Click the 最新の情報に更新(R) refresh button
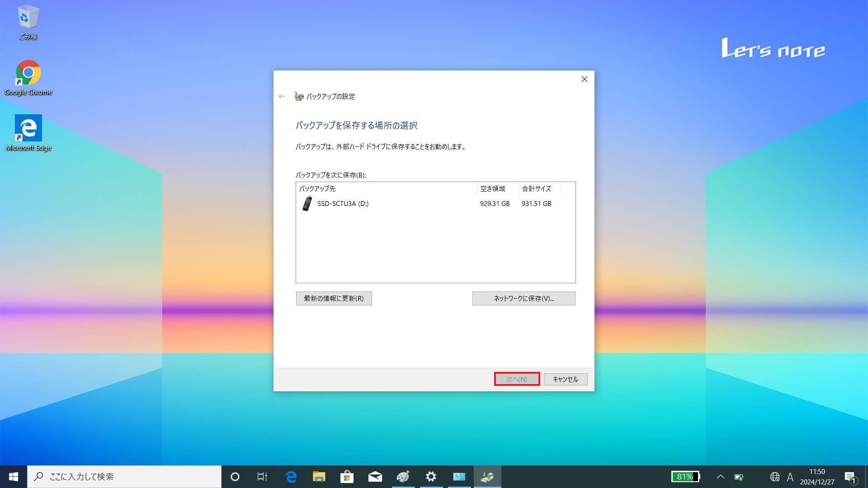The width and height of the screenshot is (868, 488). coord(334,298)
